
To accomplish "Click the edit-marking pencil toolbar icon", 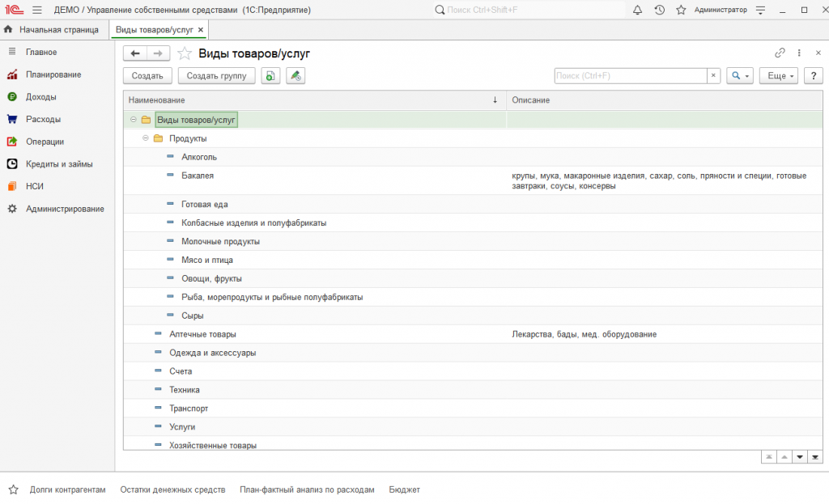I will [295, 75].
